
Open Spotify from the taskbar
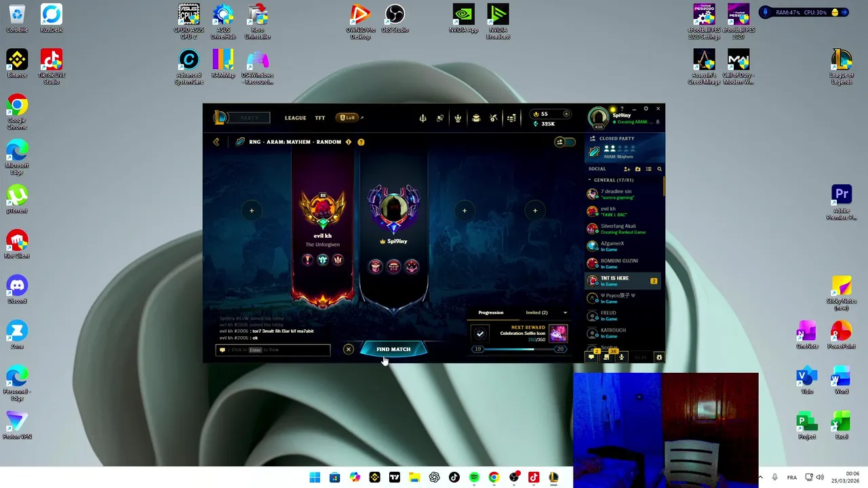coord(474,477)
